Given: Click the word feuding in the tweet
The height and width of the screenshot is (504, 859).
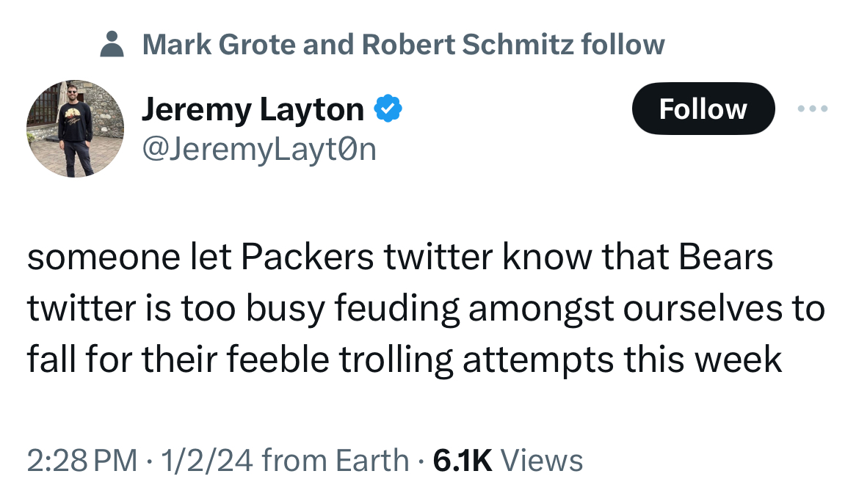Looking at the screenshot, I should pos(398,309).
